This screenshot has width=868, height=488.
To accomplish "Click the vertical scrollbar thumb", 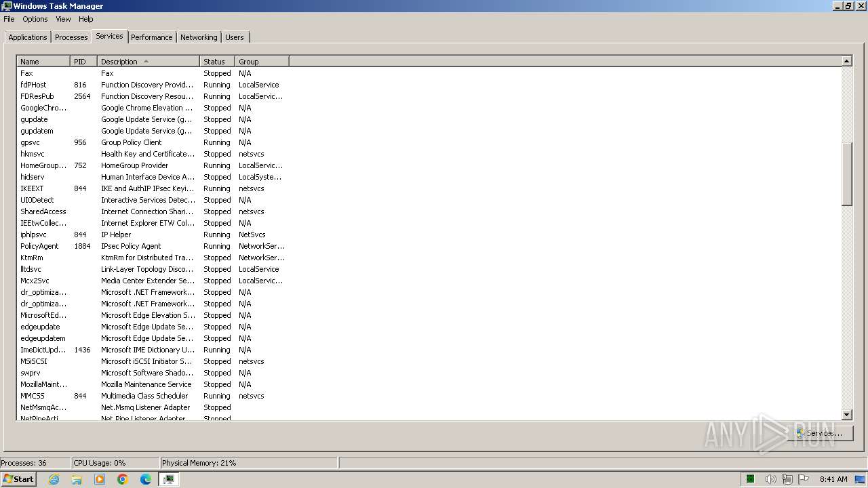I will pos(846,174).
